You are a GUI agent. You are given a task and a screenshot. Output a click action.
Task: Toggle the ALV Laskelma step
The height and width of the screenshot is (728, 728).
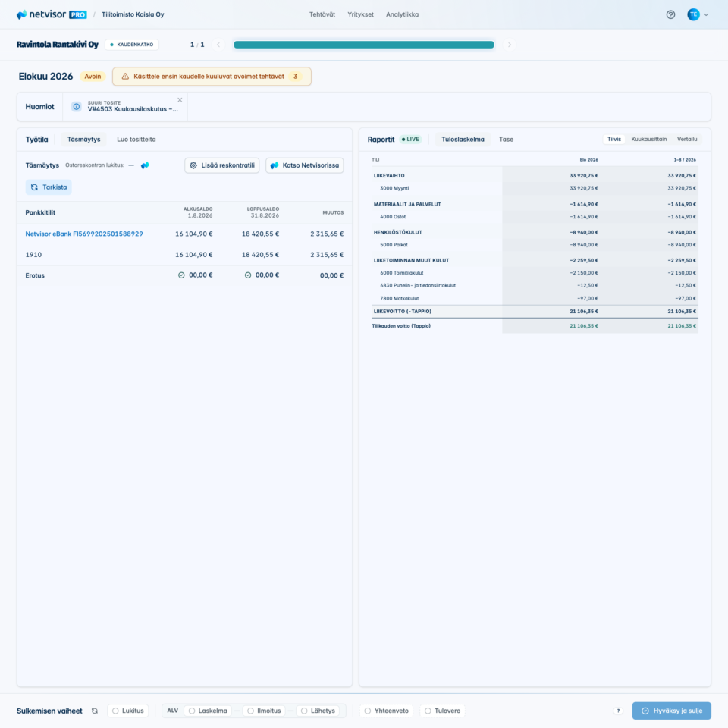(x=208, y=711)
